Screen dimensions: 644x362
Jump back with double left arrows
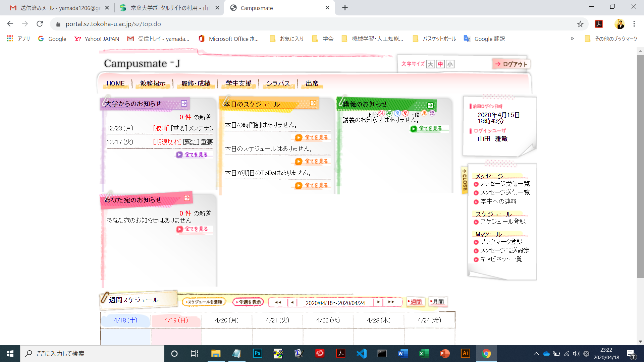[278, 302]
